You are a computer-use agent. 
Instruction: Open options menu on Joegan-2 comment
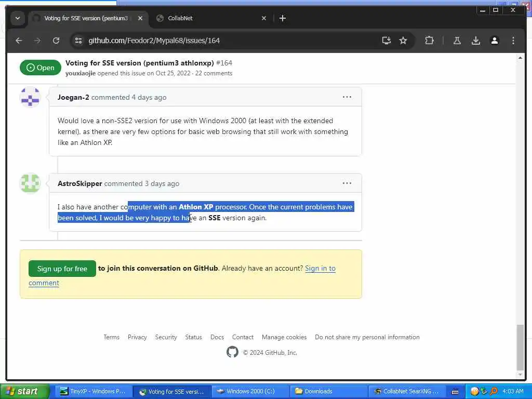[x=347, y=97]
